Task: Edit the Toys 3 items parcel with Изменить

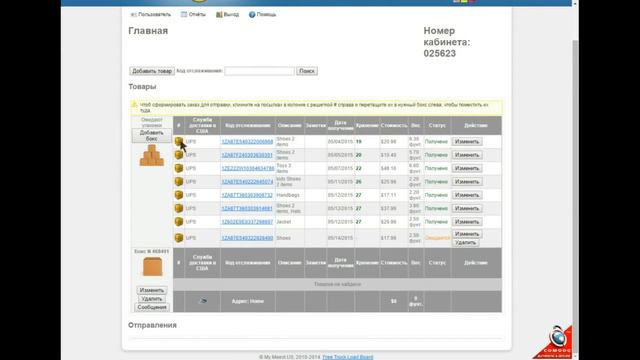Action: (467, 168)
